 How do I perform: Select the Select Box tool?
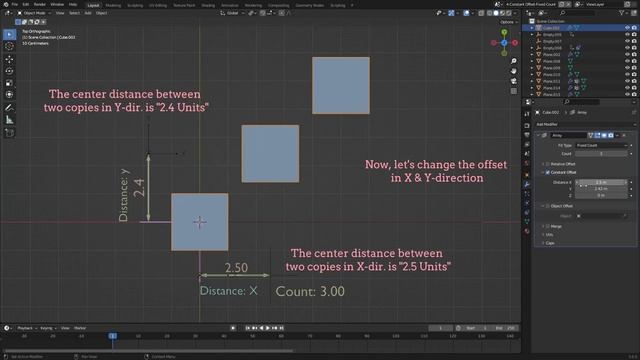(9, 34)
